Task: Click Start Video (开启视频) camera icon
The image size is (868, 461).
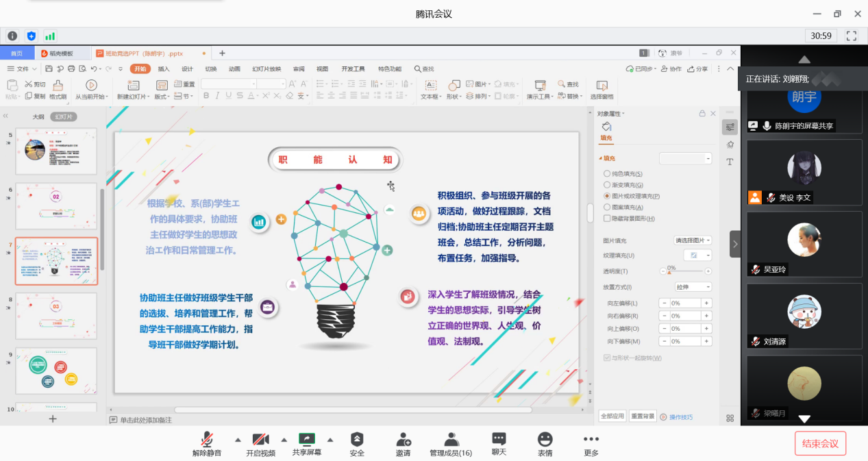Action: (x=260, y=439)
